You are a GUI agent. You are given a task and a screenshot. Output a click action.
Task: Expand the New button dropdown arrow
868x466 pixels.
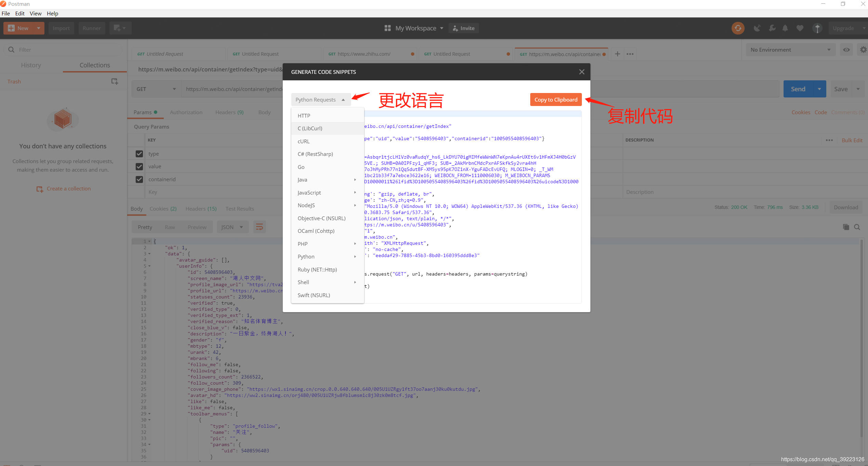(x=39, y=28)
